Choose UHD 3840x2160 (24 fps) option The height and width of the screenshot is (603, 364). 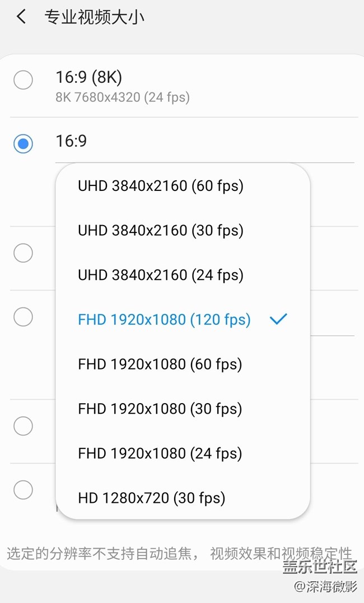(160, 275)
